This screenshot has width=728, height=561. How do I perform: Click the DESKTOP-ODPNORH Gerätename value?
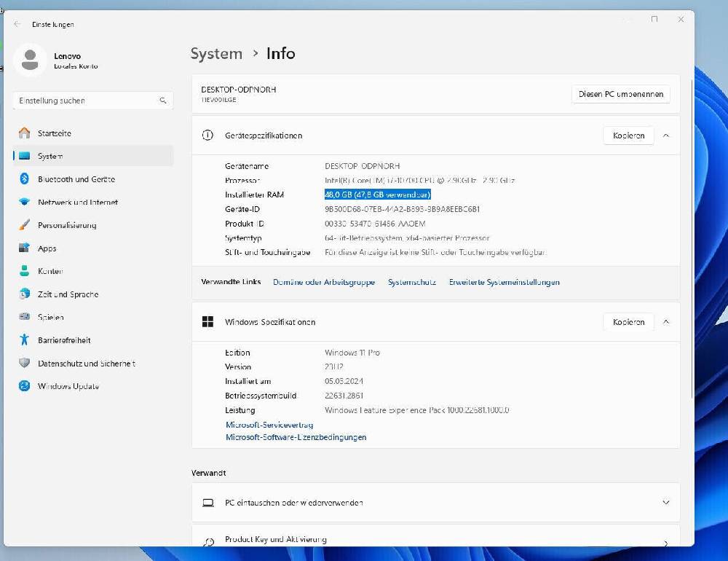click(x=362, y=166)
